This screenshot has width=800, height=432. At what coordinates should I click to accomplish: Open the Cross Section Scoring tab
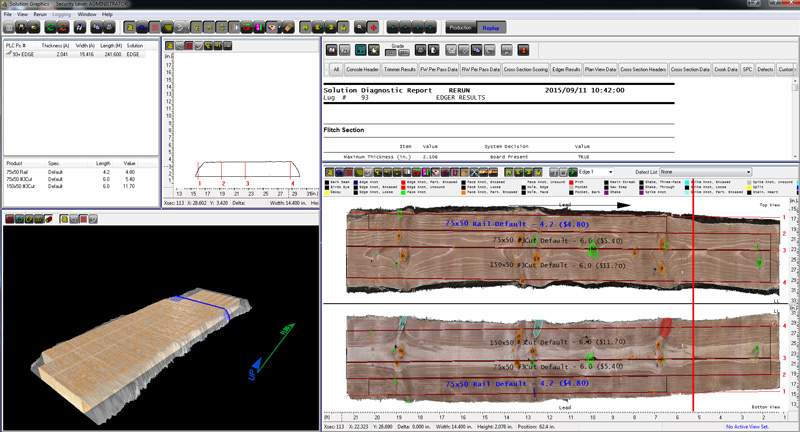coord(526,69)
